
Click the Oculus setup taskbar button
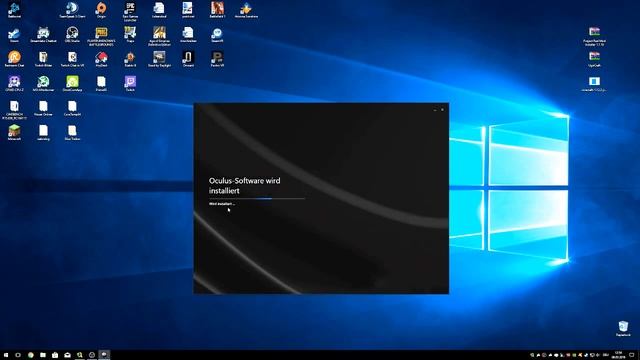click(104, 355)
